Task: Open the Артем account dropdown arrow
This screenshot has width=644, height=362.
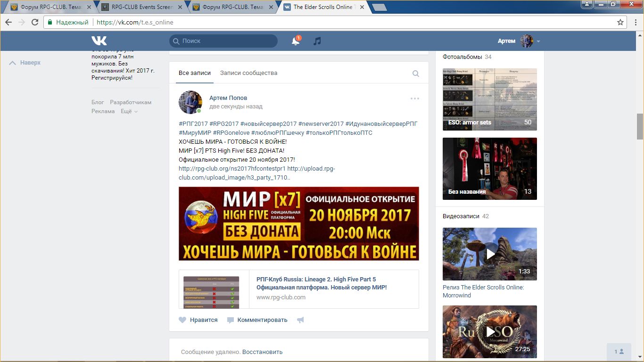Action: [x=538, y=41]
